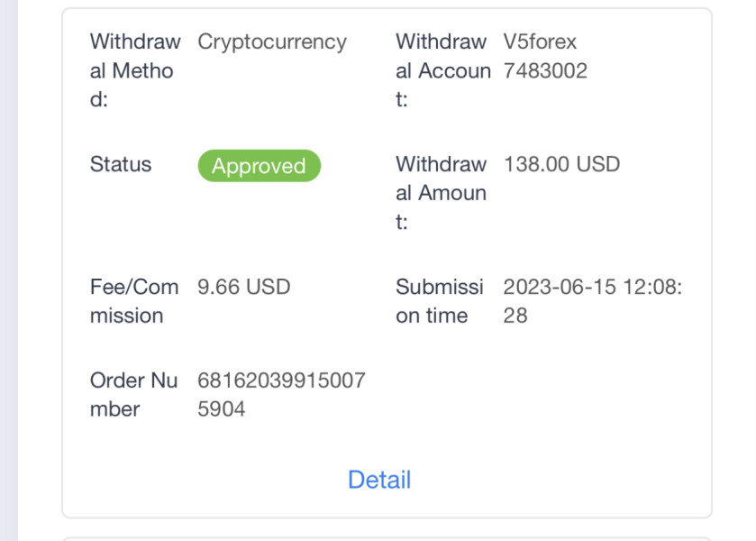Click the Status label
756x541 pixels.
click(x=121, y=164)
